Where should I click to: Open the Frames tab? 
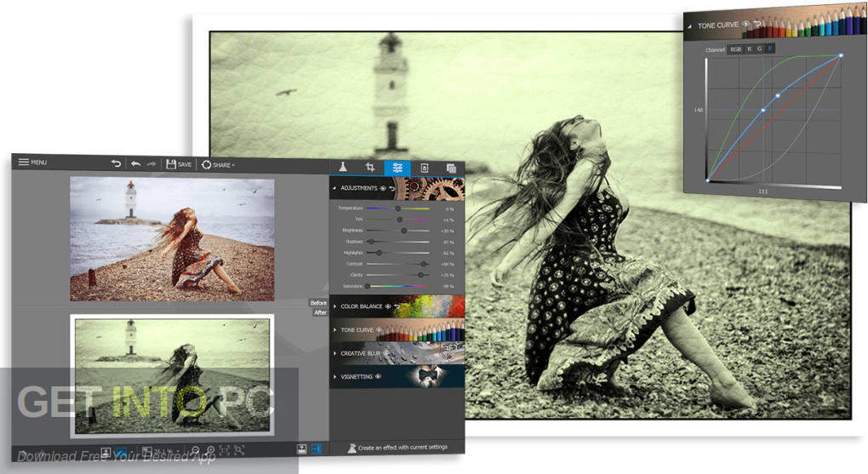coord(425,168)
